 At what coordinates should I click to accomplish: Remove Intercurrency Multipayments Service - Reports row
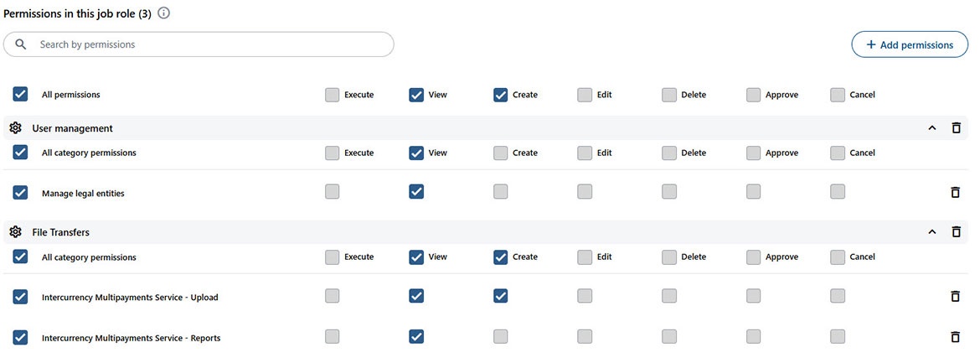[x=955, y=337]
